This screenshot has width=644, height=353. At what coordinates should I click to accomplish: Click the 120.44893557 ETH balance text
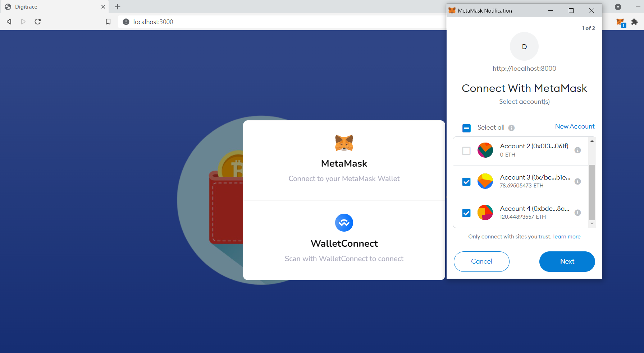[x=523, y=217]
